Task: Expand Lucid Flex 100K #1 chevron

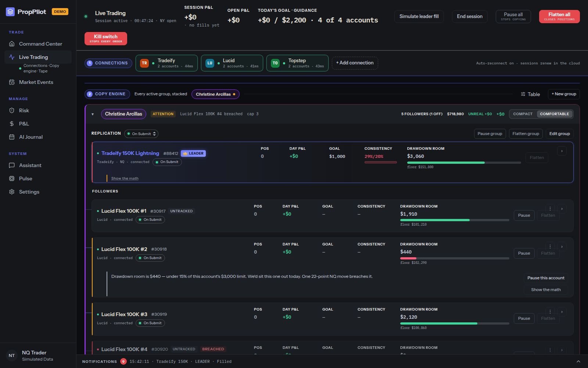Action: (x=562, y=209)
